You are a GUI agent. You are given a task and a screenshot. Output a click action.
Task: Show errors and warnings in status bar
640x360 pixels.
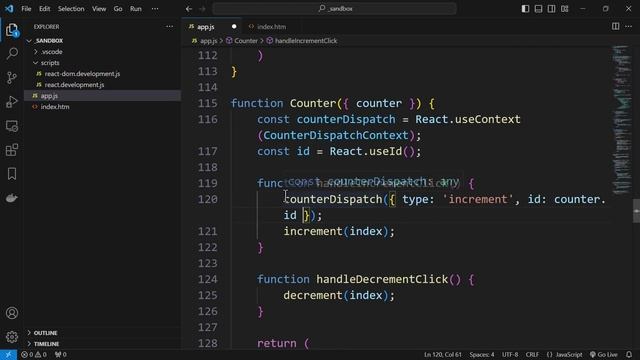coord(34,355)
